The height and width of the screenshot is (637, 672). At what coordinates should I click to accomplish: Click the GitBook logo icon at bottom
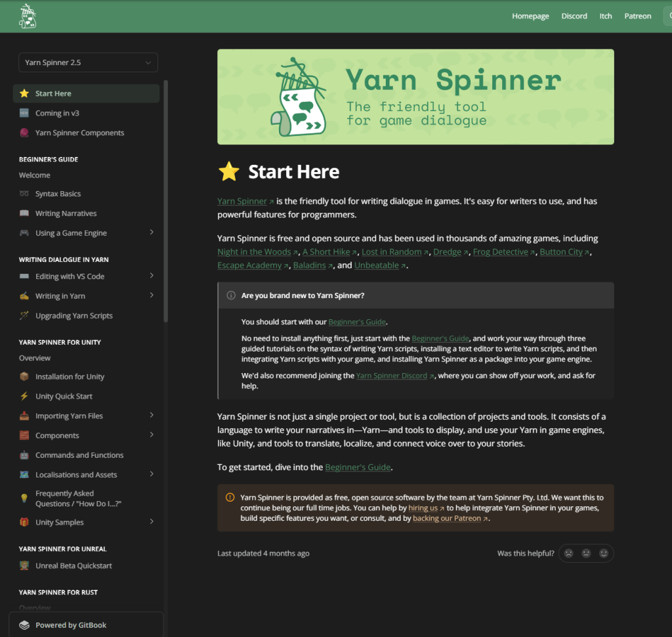24,625
